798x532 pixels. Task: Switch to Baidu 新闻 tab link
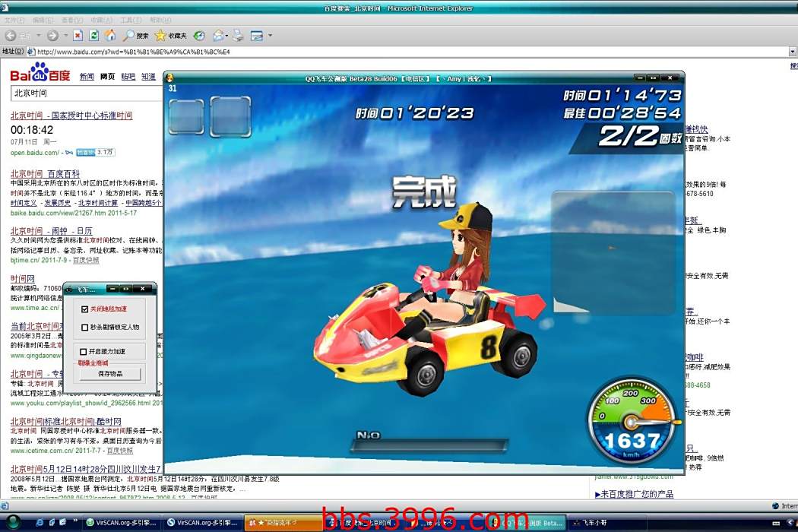coord(87,76)
